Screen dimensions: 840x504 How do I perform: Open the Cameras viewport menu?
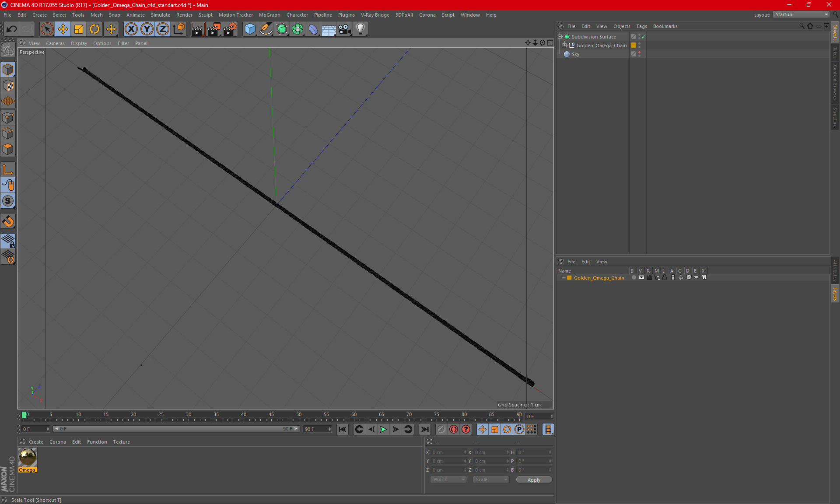tap(55, 43)
